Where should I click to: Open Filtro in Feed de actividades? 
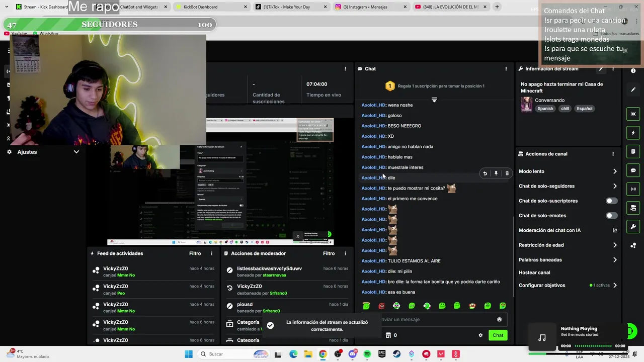tap(195, 254)
